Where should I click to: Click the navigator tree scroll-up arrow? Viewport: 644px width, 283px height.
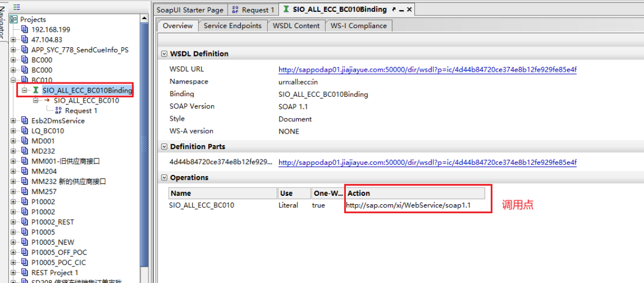tap(144, 19)
